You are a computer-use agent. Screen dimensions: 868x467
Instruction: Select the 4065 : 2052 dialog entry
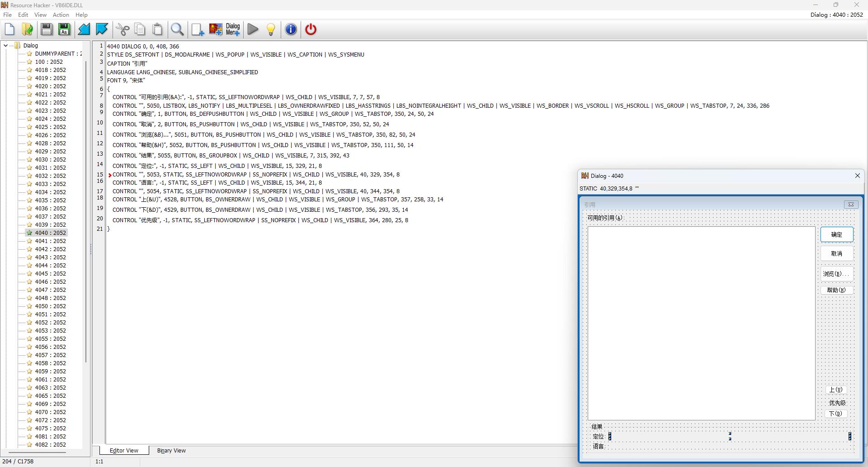[51, 396]
